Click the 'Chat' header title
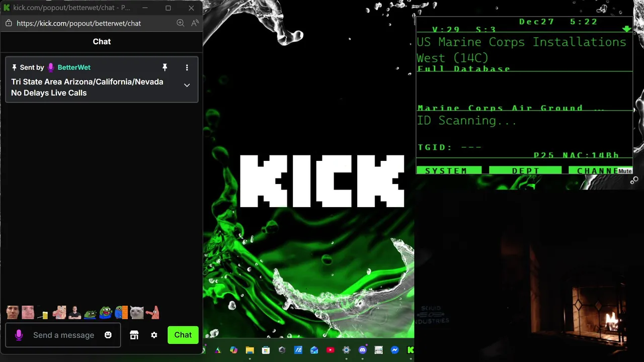This screenshot has width=644, height=362. point(102,42)
